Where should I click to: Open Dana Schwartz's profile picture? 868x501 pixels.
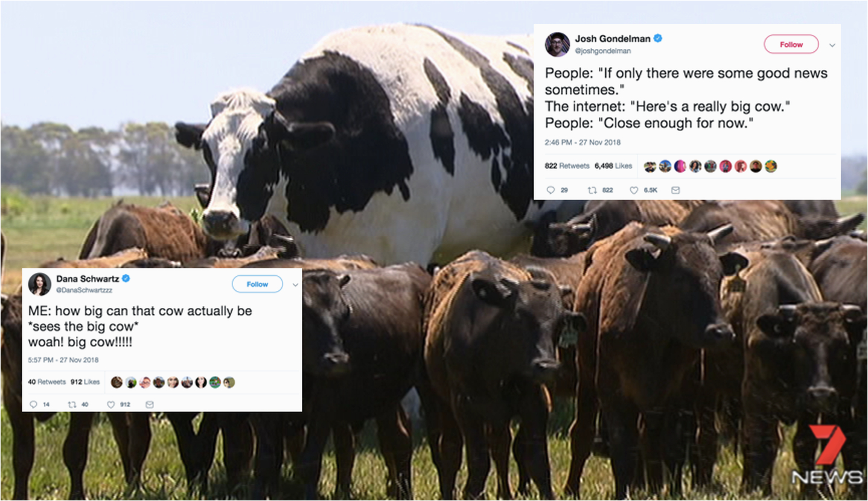click(40, 284)
